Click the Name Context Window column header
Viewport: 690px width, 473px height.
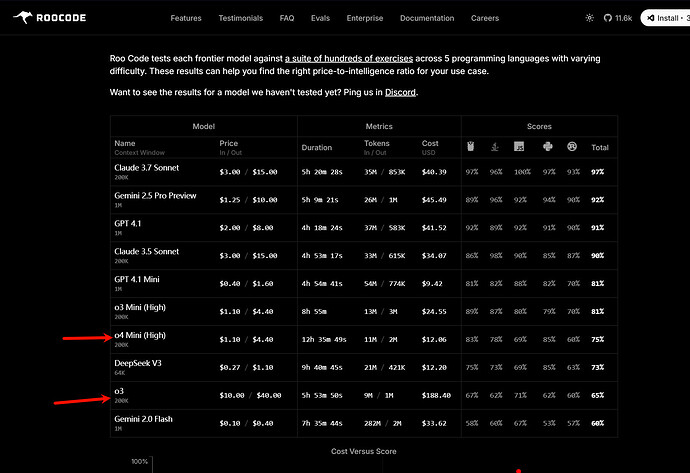(139, 147)
